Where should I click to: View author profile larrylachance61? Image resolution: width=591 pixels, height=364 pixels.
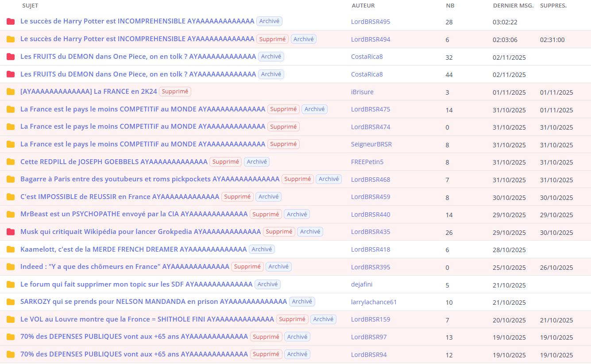(374, 302)
